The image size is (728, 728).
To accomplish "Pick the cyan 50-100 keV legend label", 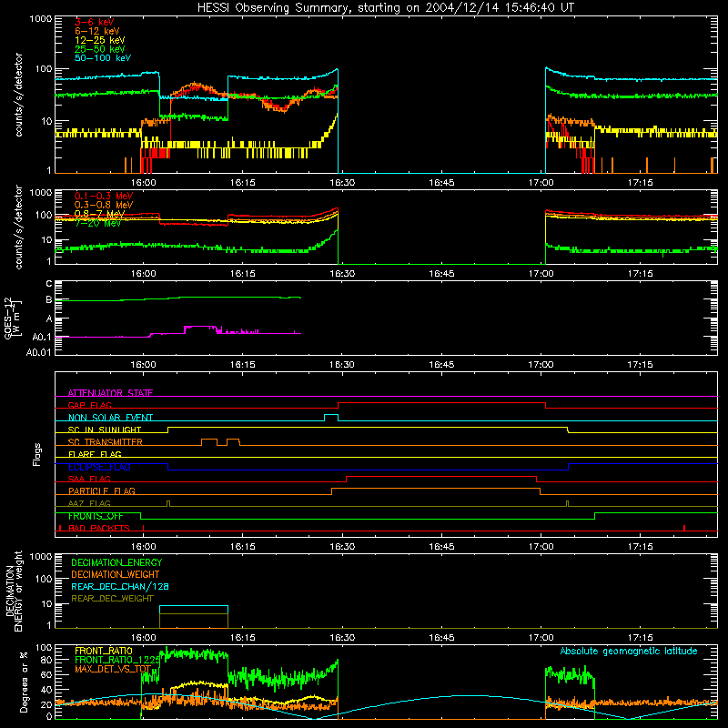I will click(103, 57).
